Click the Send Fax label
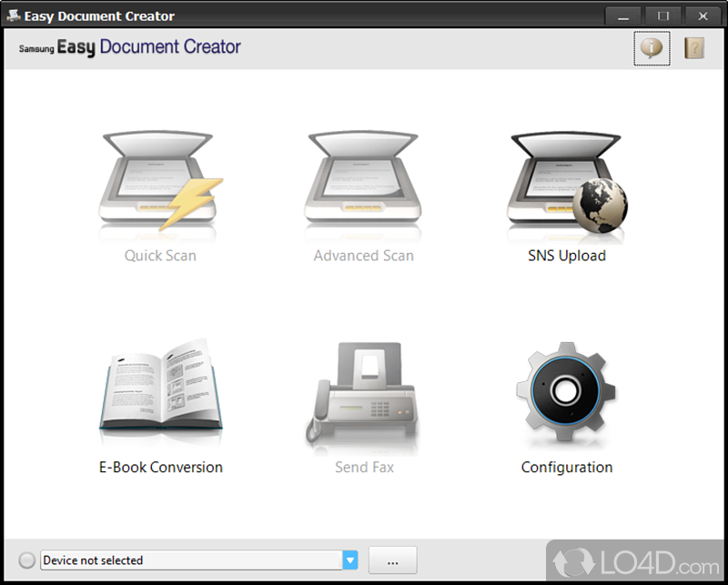The image size is (728, 585). 364,467
